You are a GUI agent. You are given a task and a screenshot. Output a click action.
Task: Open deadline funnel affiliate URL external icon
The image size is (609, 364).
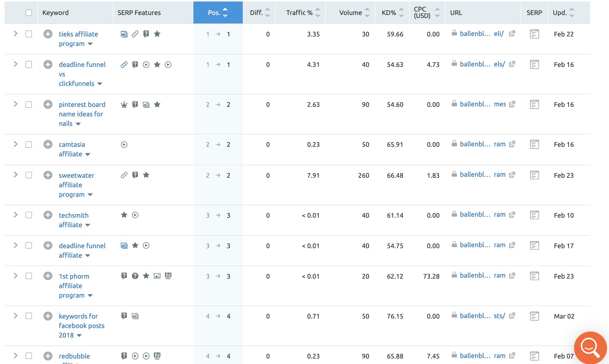click(x=512, y=245)
